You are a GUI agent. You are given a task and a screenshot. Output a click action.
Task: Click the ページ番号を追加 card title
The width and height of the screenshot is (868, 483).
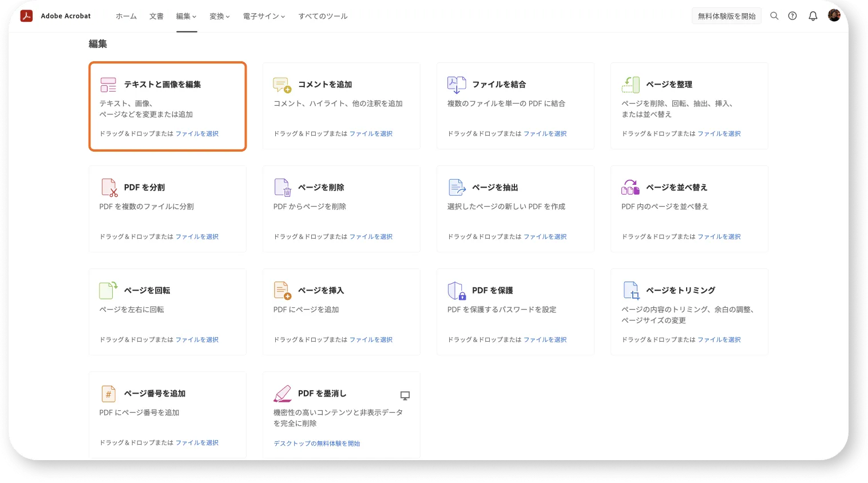coord(154,393)
